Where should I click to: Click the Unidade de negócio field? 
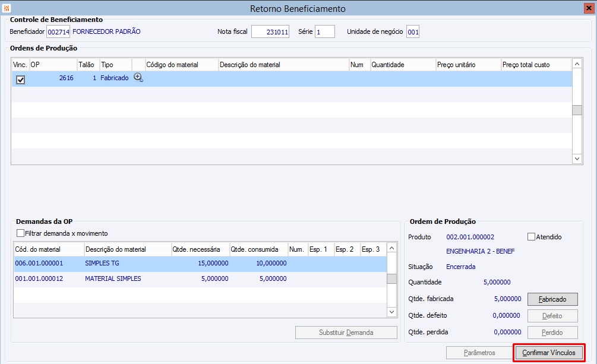pyautogui.click(x=412, y=32)
